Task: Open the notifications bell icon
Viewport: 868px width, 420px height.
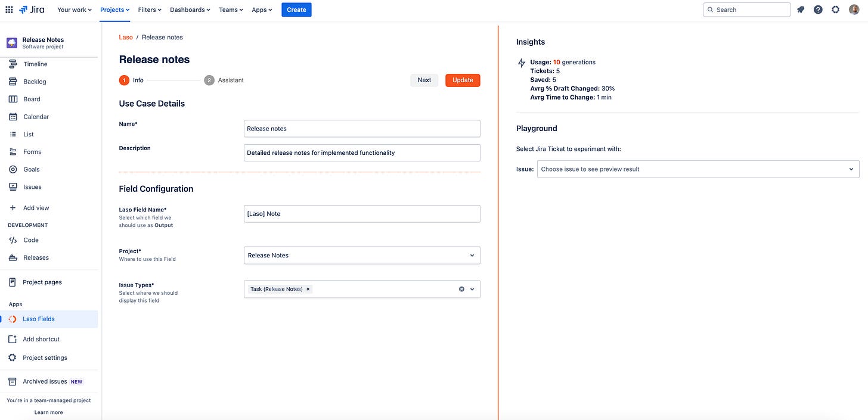Action: pyautogui.click(x=801, y=10)
